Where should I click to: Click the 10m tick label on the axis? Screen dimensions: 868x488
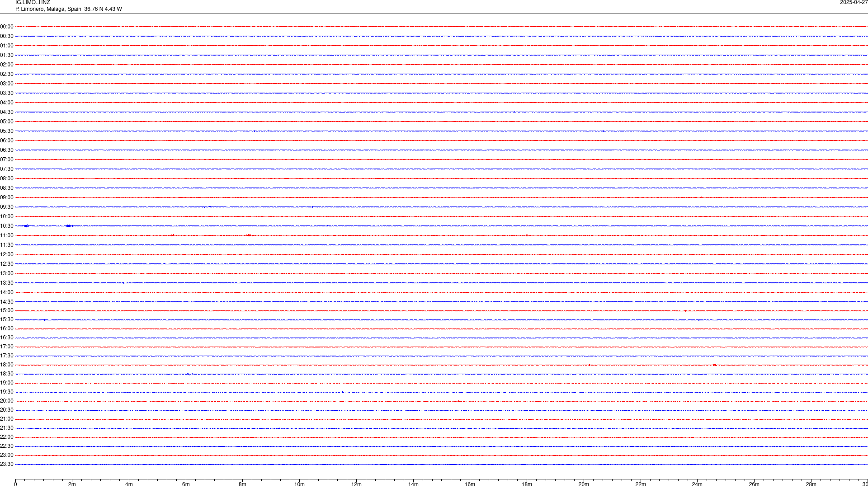[x=299, y=484]
